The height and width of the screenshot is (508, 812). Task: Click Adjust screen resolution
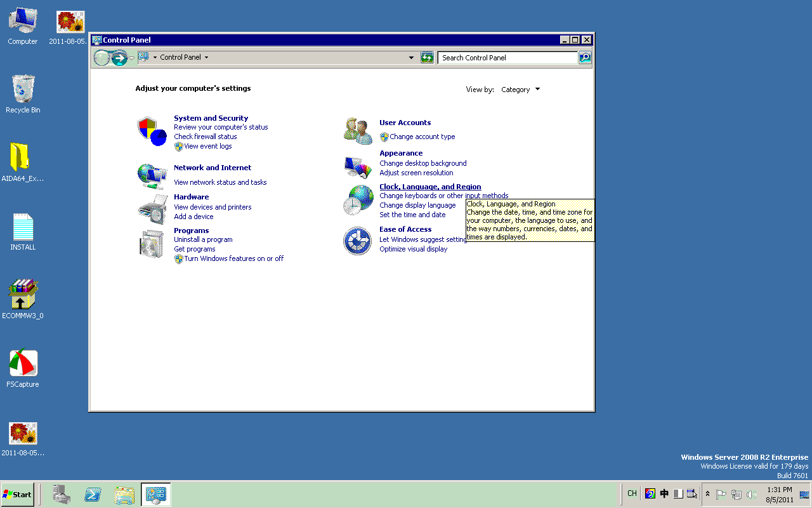click(x=416, y=173)
